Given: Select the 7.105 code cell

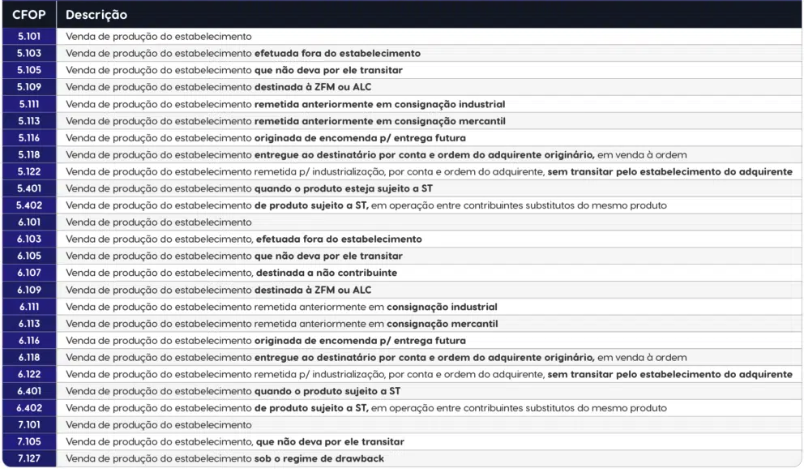Looking at the screenshot, I should pyautogui.click(x=29, y=441).
